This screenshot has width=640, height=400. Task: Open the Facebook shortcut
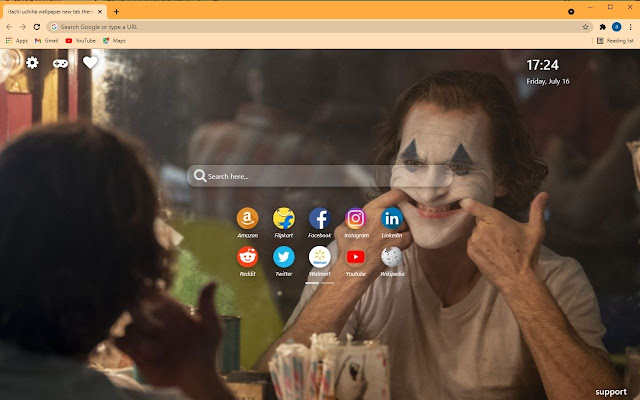[x=320, y=218]
